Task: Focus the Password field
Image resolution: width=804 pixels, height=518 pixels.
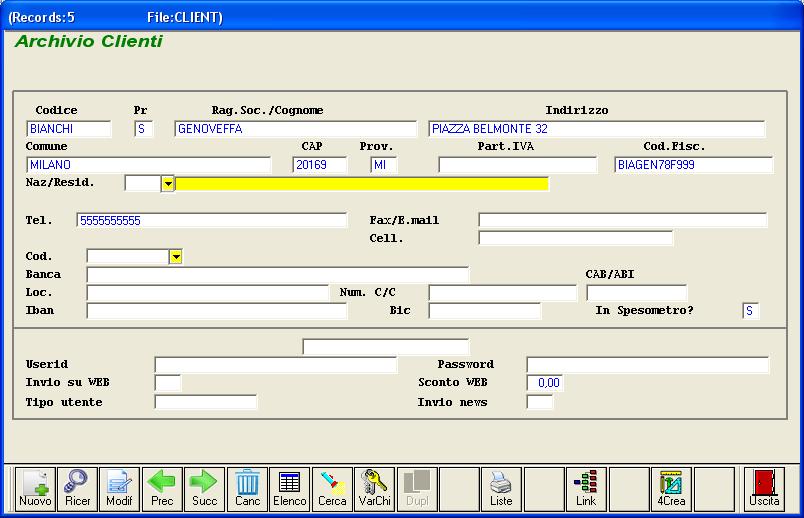Action: point(648,365)
